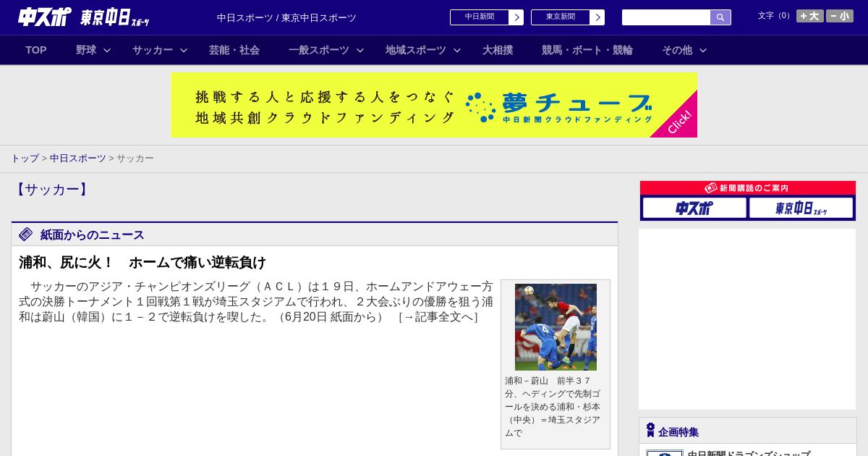
Task: Open the サッカー menu item
Action: (x=153, y=50)
